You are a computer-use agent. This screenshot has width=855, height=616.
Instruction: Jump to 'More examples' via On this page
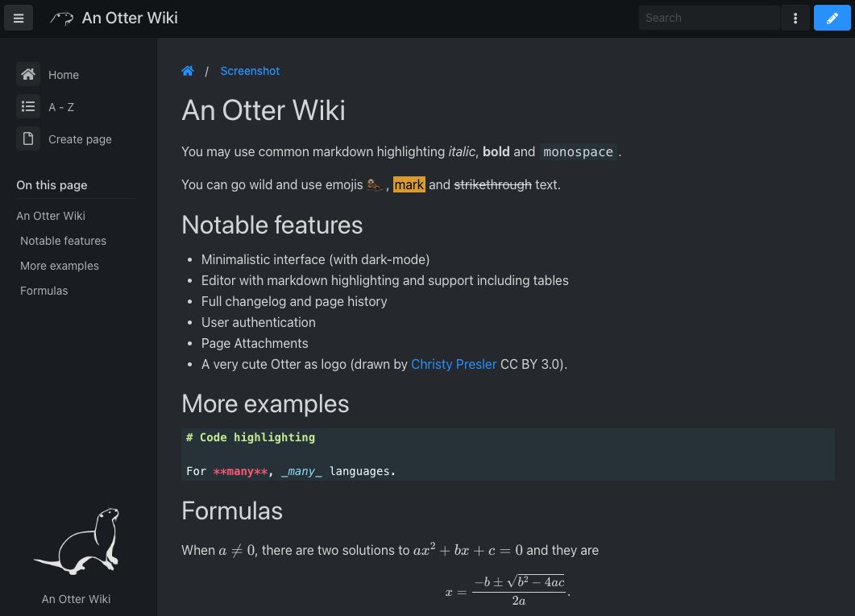point(59,266)
